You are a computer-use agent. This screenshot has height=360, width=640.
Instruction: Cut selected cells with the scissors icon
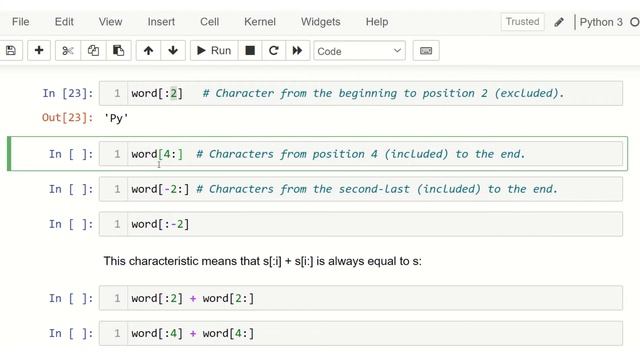coord(68,51)
